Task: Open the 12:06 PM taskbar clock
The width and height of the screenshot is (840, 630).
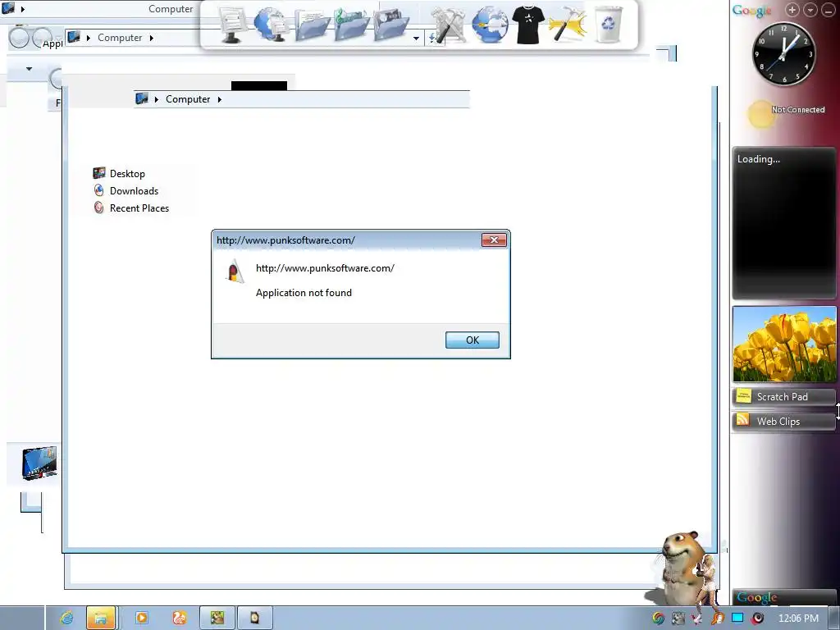Action: [798, 619]
